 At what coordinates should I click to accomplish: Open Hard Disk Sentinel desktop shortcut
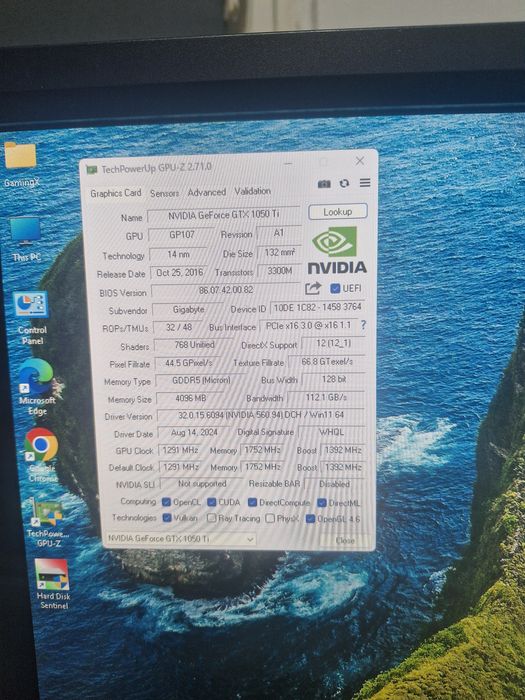pos(53,584)
